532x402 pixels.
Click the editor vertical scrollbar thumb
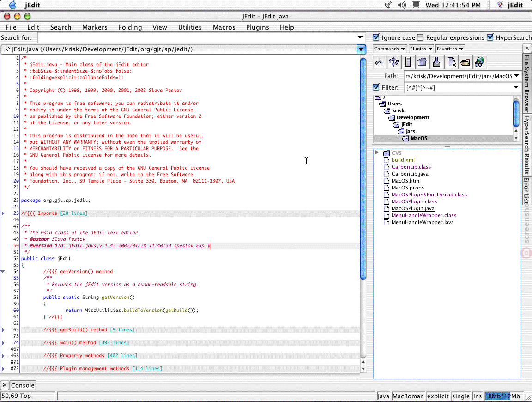pos(363,168)
